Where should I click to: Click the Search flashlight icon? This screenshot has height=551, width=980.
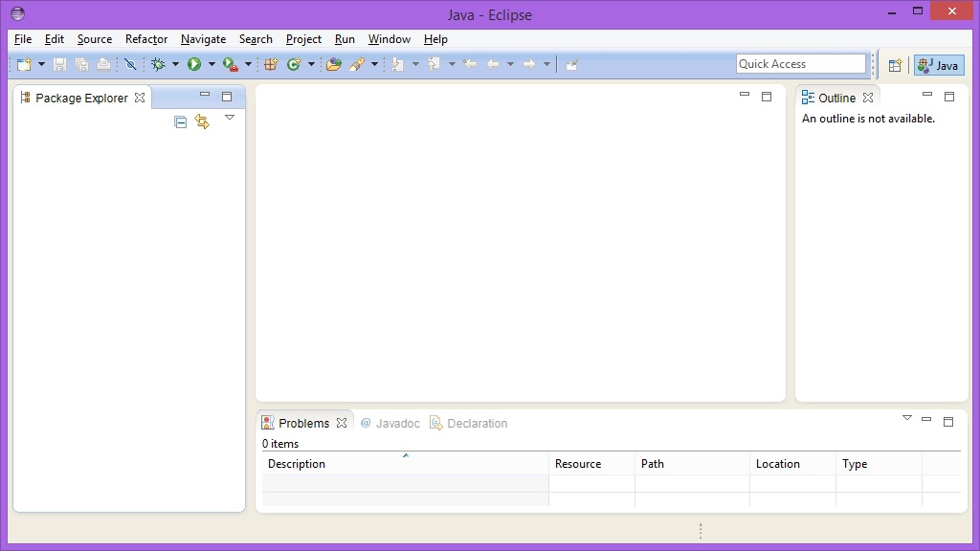point(357,64)
